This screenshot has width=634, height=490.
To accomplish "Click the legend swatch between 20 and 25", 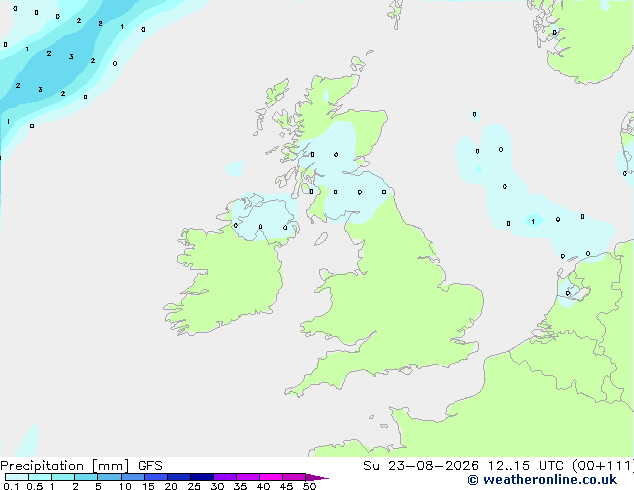I will [179, 477].
